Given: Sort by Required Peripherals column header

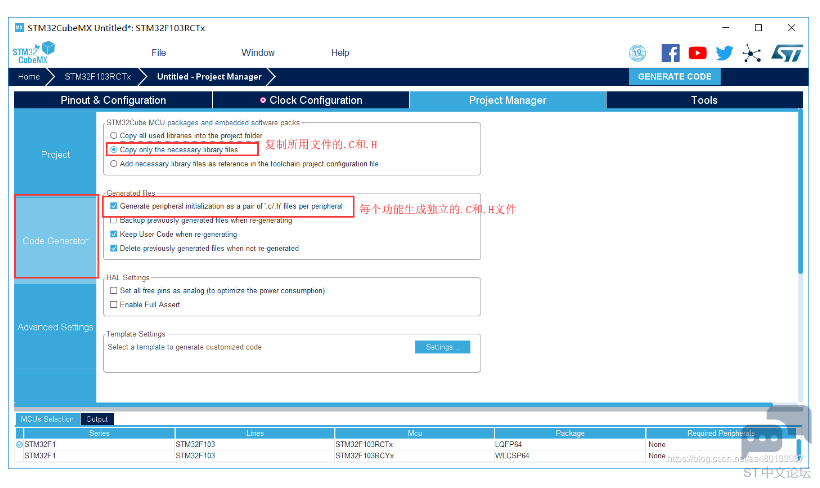Looking at the screenshot, I should pyautogui.click(x=721, y=433).
